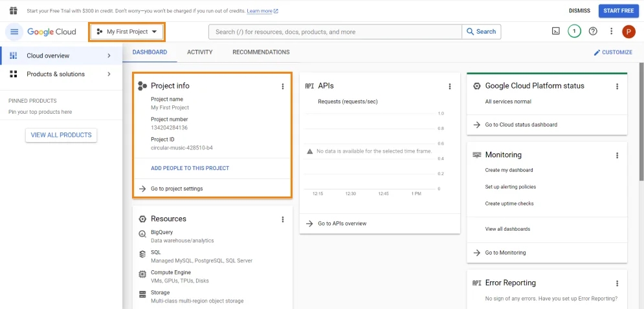Click the Project info hexagon icon

point(142,86)
